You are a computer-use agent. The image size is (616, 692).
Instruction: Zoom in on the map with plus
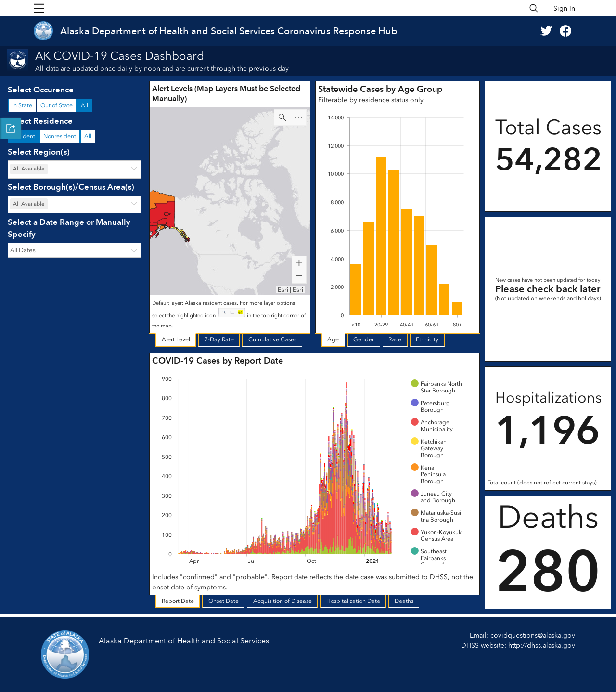pyautogui.click(x=299, y=263)
